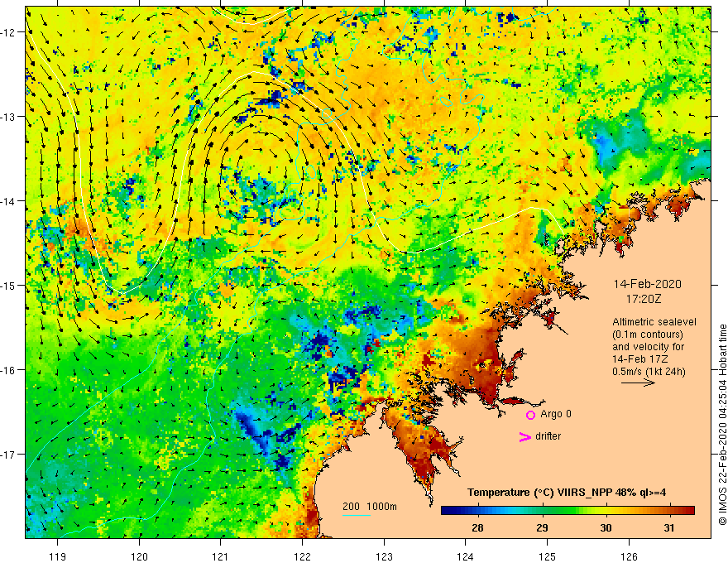Click longitude axis label 119

click(x=58, y=556)
